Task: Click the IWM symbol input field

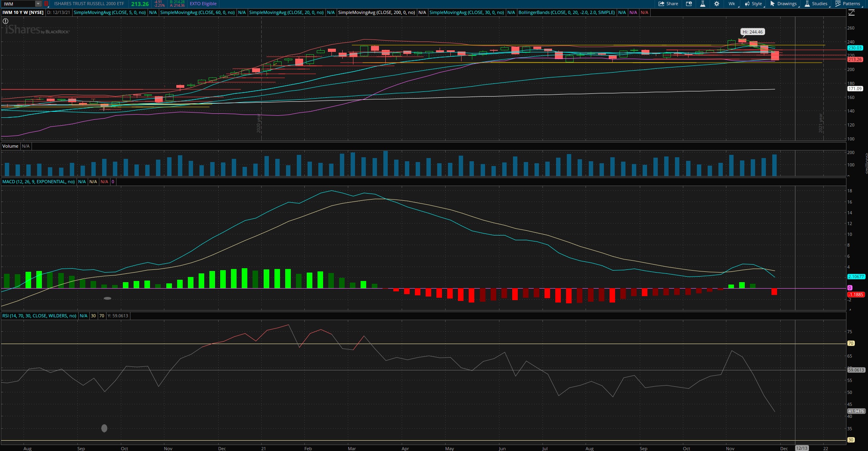Action: click(x=18, y=4)
